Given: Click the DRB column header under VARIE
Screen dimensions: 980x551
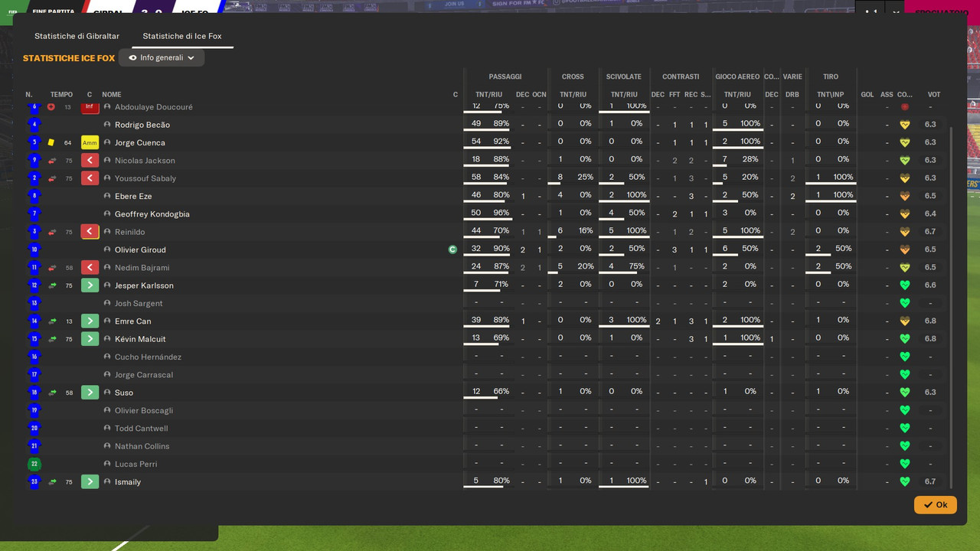Looking at the screenshot, I should pyautogui.click(x=792, y=95).
